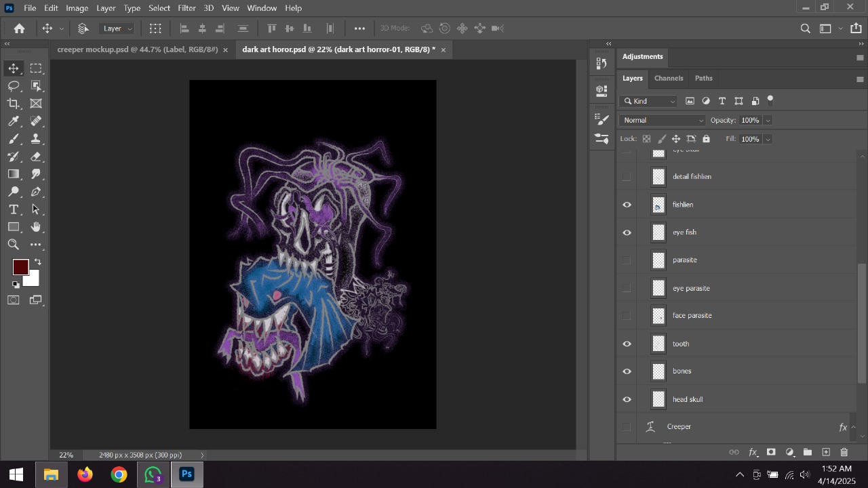Select the Eyedropper tool
868x488 pixels.
(x=14, y=121)
